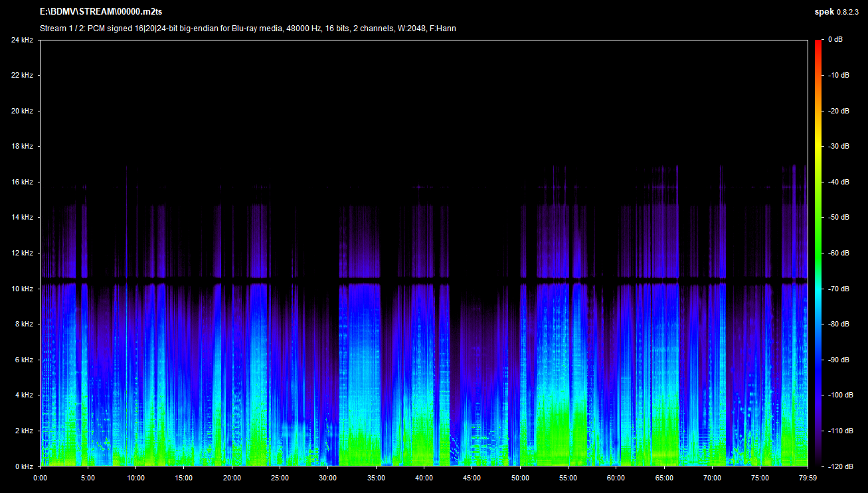Image resolution: width=868 pixels, height=493 pixels.
Task: Click the red top of the dB color scale
Action: click(818, 42)
